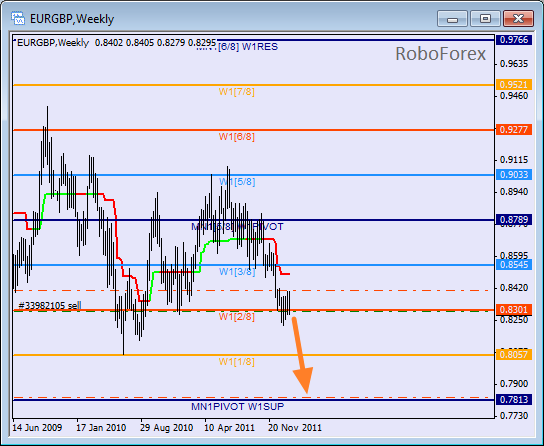The height and width of the screenshot is (446, 544).
Task: Click the dark blue 0.8789 price tag
Action: pos(514,220)
